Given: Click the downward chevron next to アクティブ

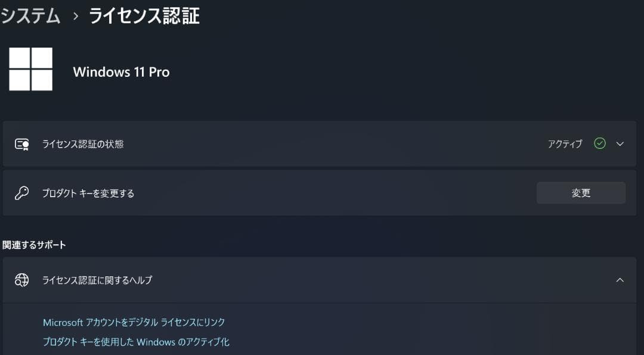Looking at the screenshot, I should click(x=619, y=144).
